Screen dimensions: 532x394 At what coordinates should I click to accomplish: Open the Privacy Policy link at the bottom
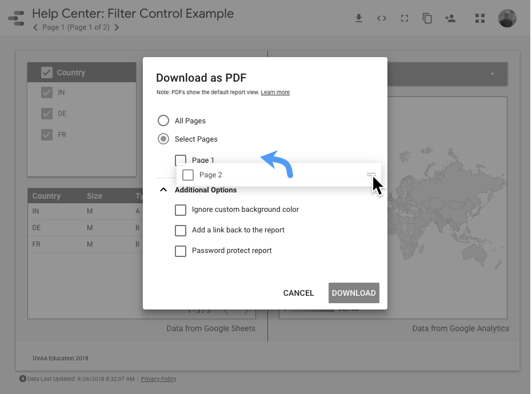[x=158, y=379]
